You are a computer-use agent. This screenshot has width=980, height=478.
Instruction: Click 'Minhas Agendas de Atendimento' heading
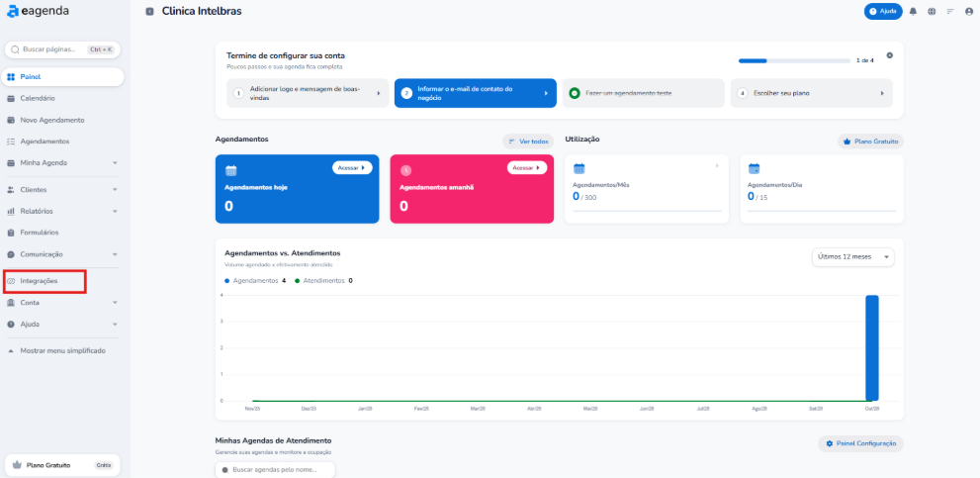coord(273,440)
